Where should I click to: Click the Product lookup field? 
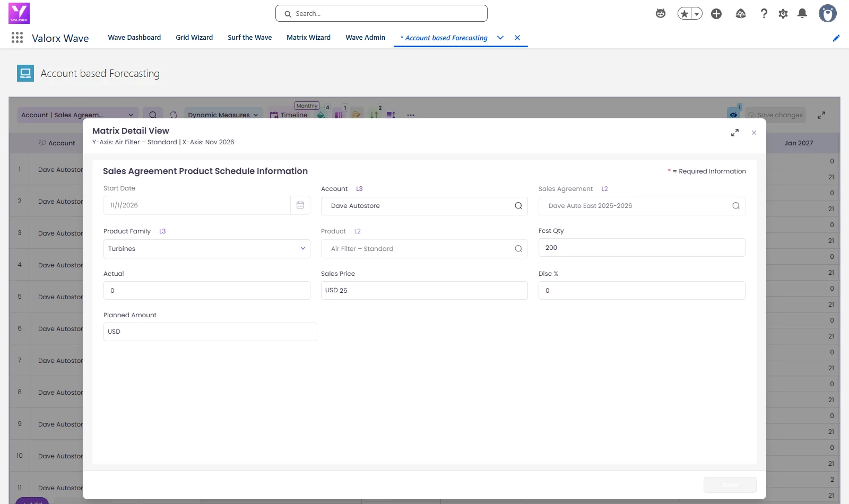[x=424, y=249]
